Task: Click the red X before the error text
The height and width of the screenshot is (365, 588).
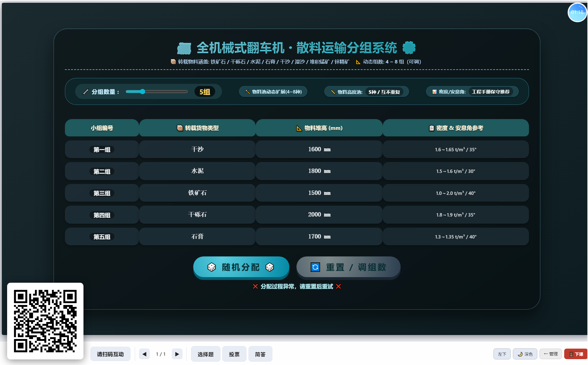Action: coord(255,286)
